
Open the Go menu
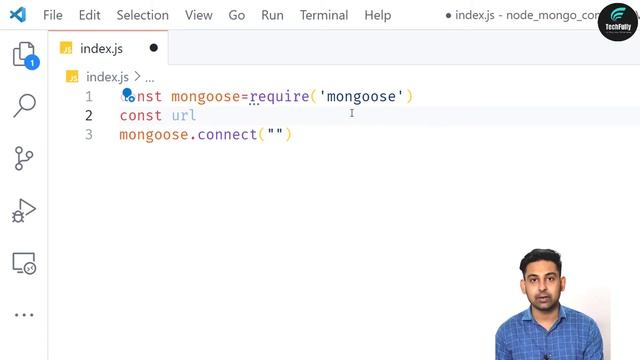click(x=237, y=15)
